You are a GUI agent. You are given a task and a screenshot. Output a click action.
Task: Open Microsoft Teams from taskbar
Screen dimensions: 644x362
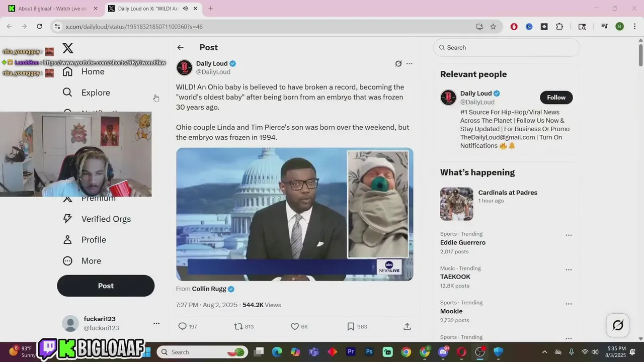(314, 352)
